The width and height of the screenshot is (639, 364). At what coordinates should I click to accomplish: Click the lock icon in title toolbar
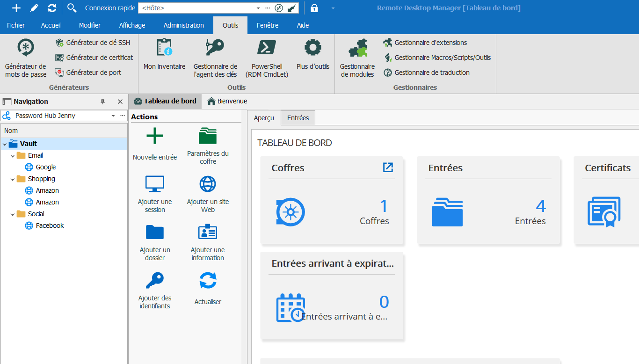click(314, 8)
